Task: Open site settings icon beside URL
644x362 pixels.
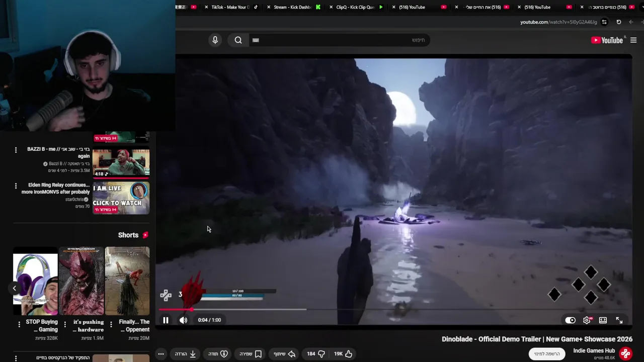Action: (604, 22)
